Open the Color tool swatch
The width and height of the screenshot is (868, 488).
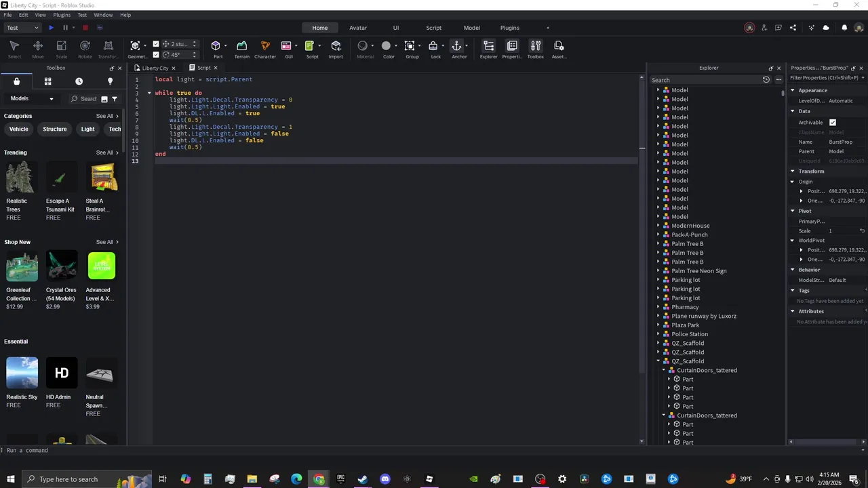tap(386, 46)
